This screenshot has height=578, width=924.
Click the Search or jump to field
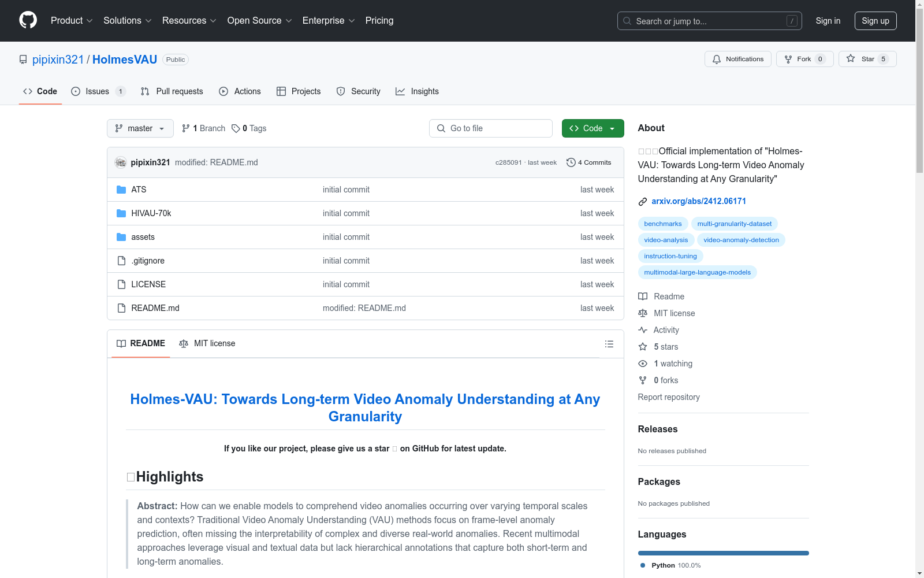click(710, 21)
